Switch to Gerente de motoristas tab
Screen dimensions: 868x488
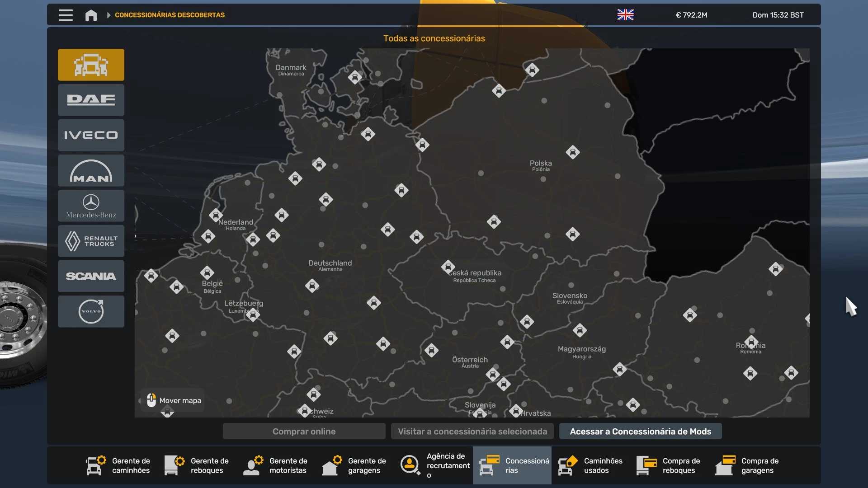pos(276,465)
